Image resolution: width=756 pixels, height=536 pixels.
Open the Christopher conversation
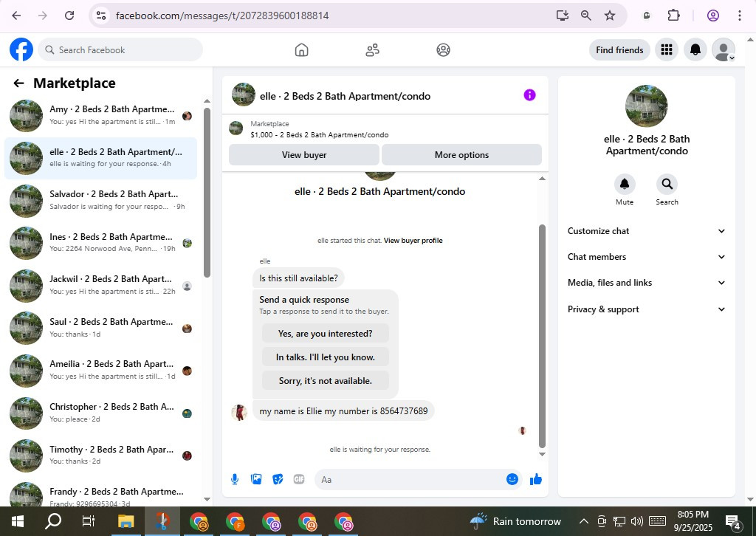click(100, 413)
